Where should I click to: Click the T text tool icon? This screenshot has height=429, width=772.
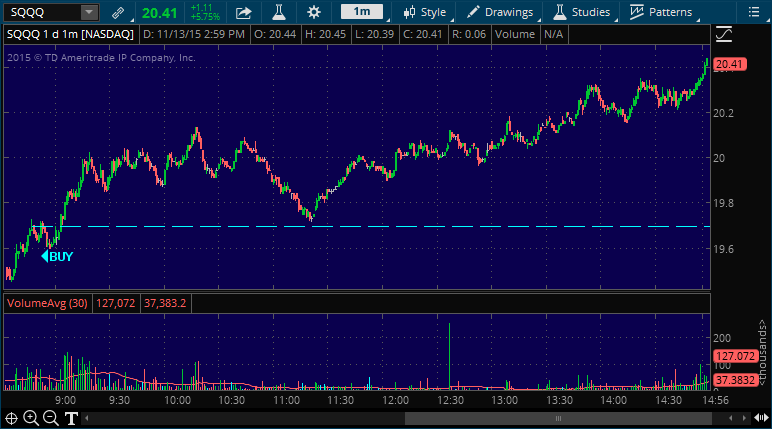pos(71,419)
